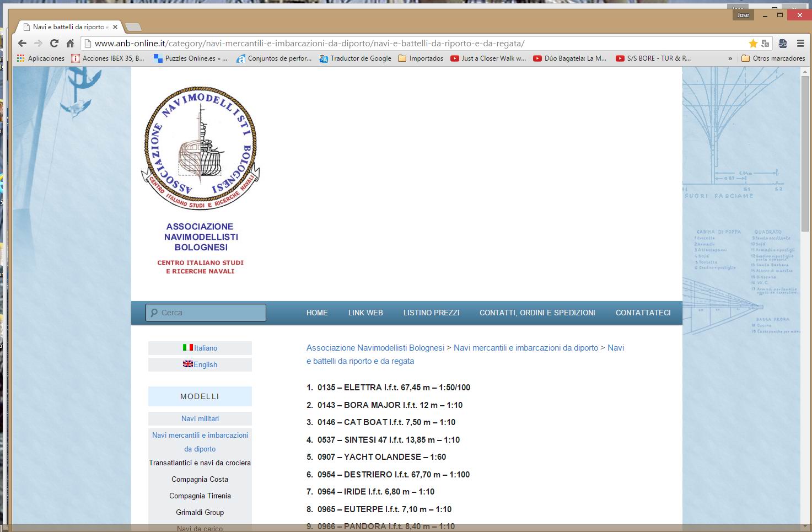Click the Italian flag icon

coord(188,347)
